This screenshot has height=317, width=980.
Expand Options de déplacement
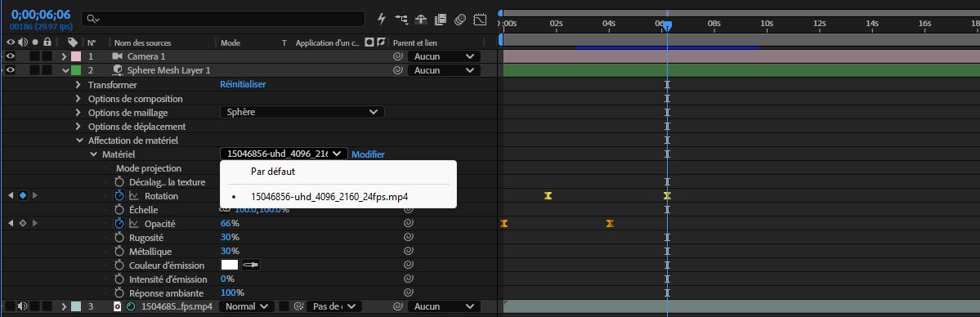(78, 127)
